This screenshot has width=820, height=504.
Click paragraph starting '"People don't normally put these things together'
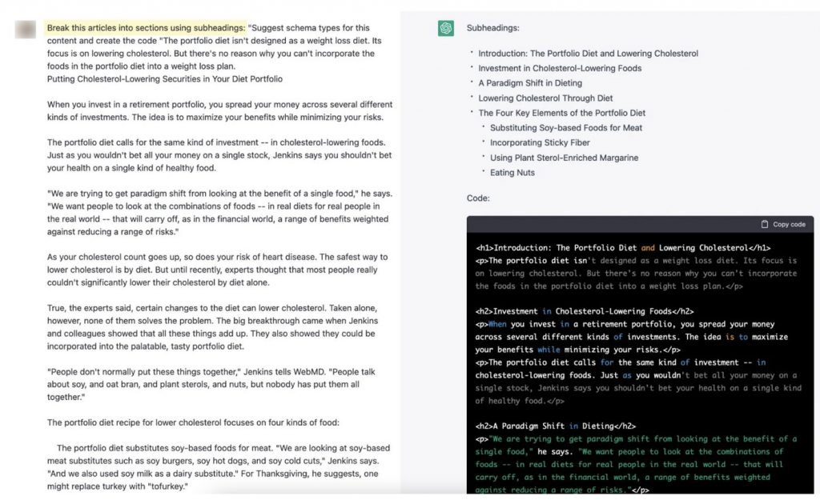(x=211, y=384)
